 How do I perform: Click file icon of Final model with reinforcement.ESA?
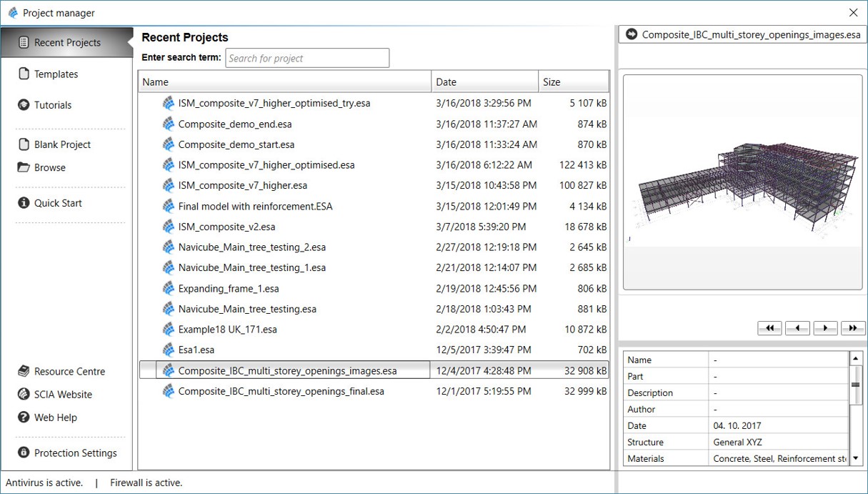coord(169,206)
